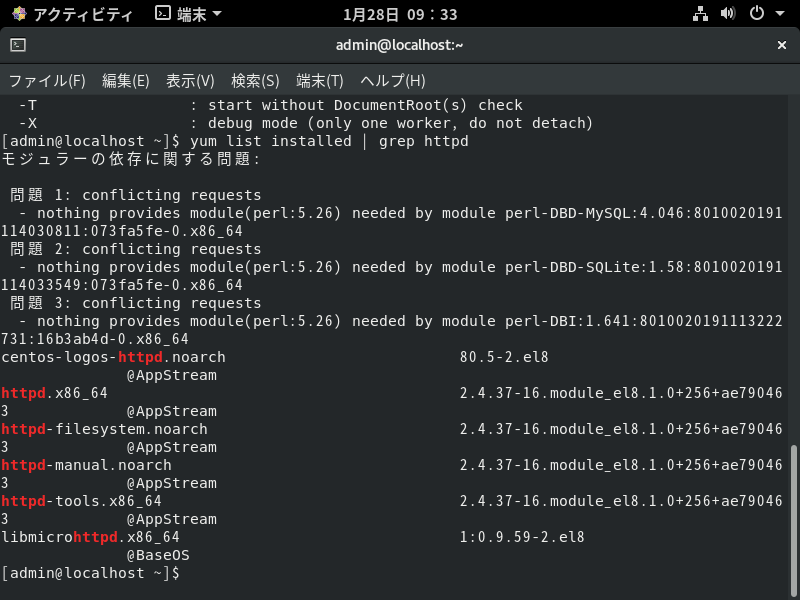Screen dimensions: 800x600
Task: Click the power icon in the top bar
Action: tap(757, 13)
